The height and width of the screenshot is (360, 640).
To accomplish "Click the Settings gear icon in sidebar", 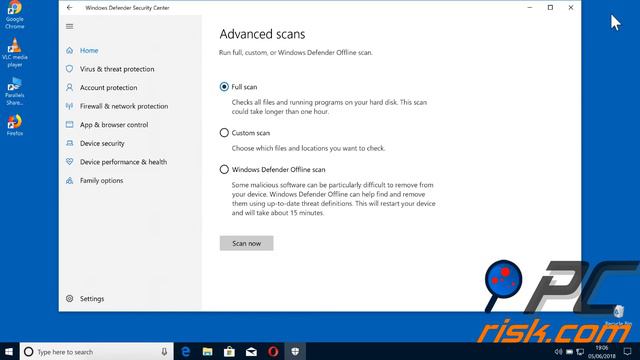I will [70, 298].
